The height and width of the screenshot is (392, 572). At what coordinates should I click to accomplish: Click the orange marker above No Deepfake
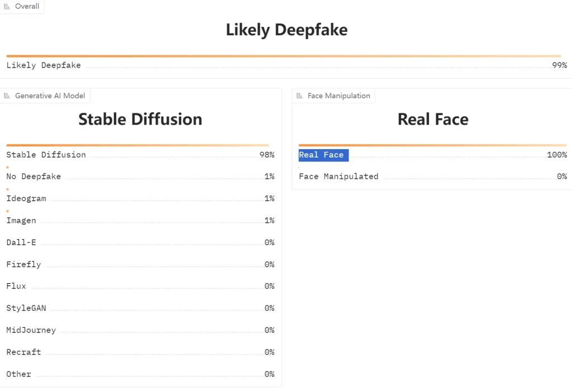click(x=8, y=167)
